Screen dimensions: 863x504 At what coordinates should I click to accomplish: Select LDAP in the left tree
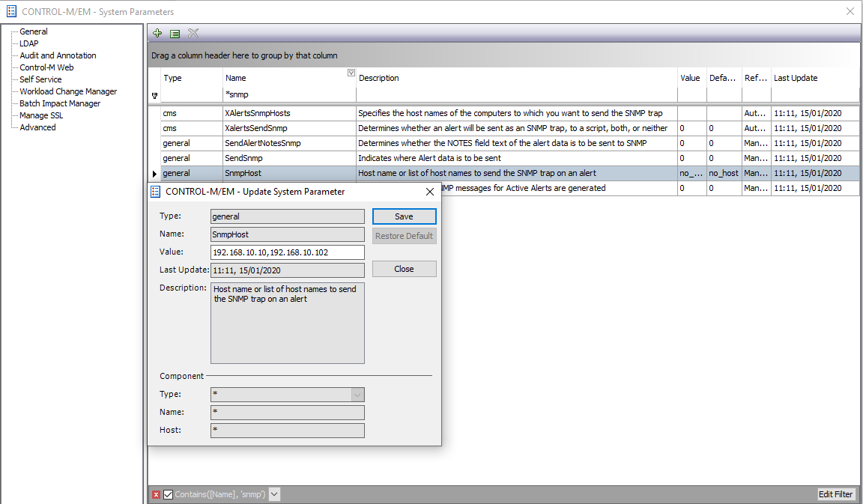(x=29, y=43)
